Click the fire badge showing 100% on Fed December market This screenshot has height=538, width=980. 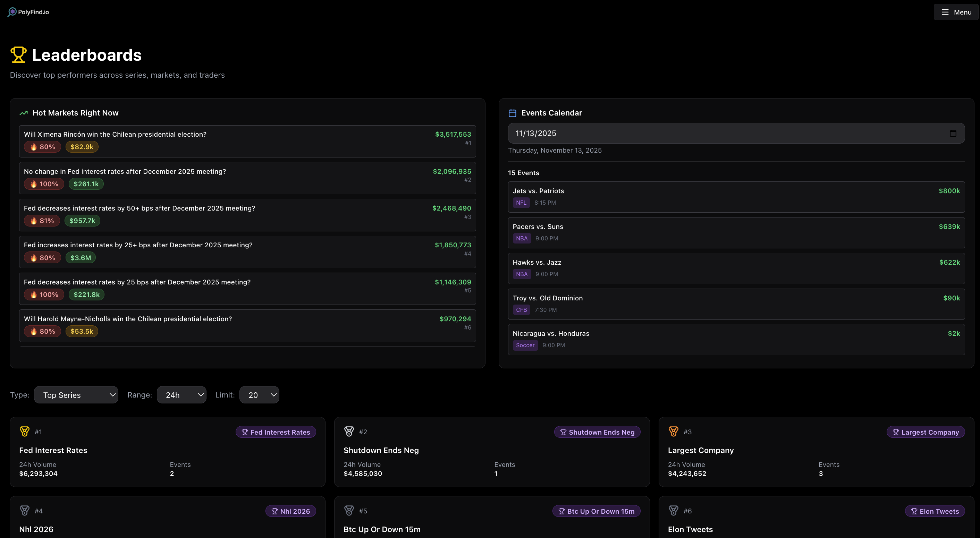[x=44, y=183]
